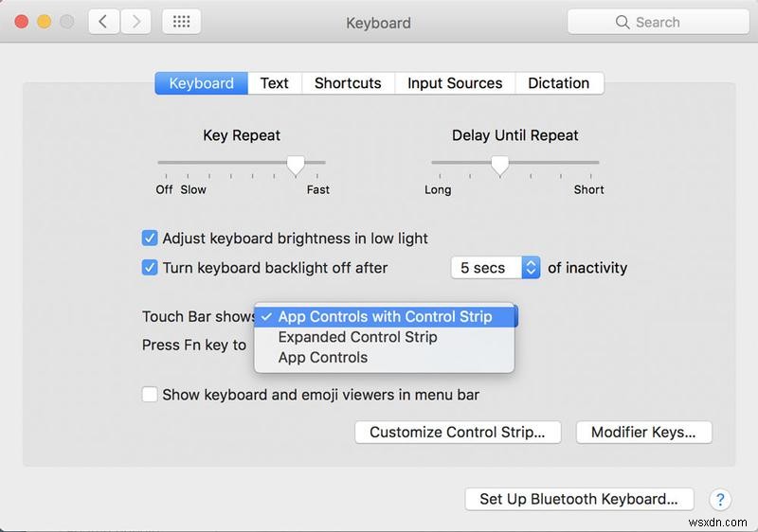Open the Input Sources tab

click(455, 83)
